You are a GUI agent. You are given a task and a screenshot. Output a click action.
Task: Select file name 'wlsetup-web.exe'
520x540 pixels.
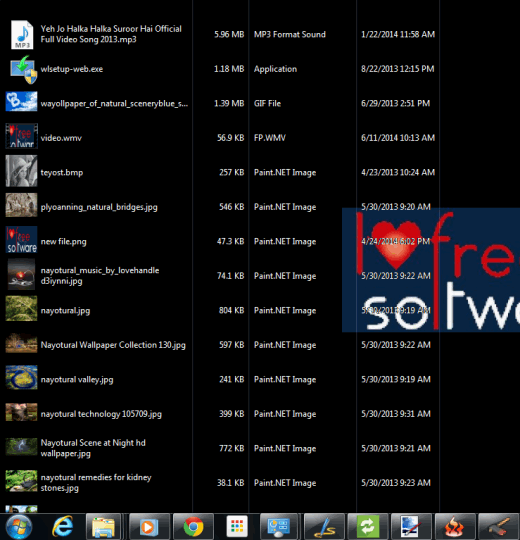pos(72,69)
